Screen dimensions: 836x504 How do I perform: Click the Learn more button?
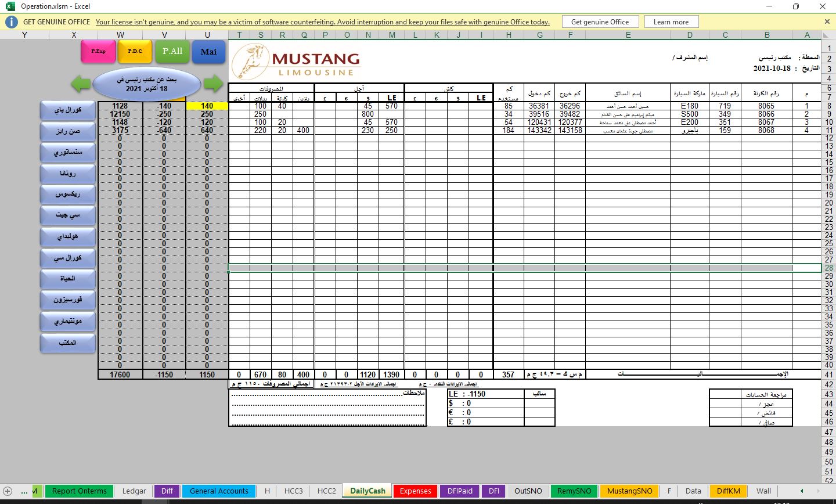(x=671, y=22)
